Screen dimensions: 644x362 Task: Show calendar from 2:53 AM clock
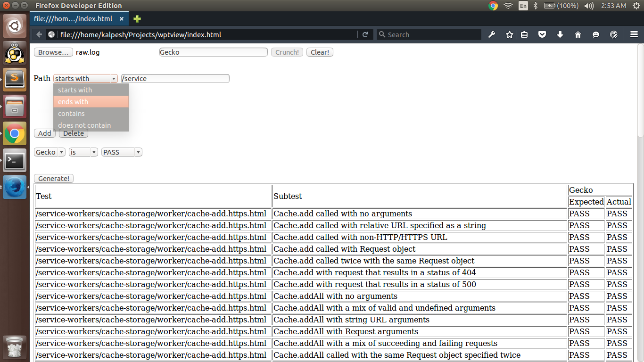click(614, 6)
